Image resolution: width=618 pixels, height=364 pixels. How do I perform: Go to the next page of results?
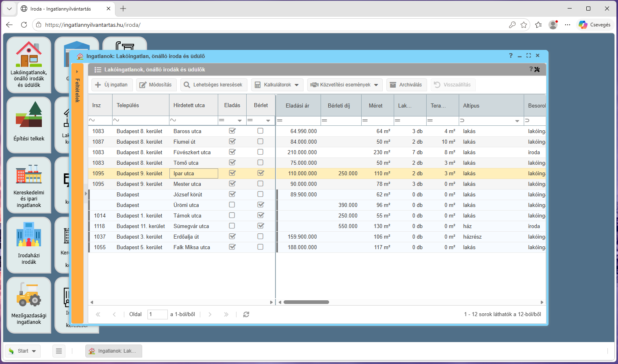[x=210, y=314]
